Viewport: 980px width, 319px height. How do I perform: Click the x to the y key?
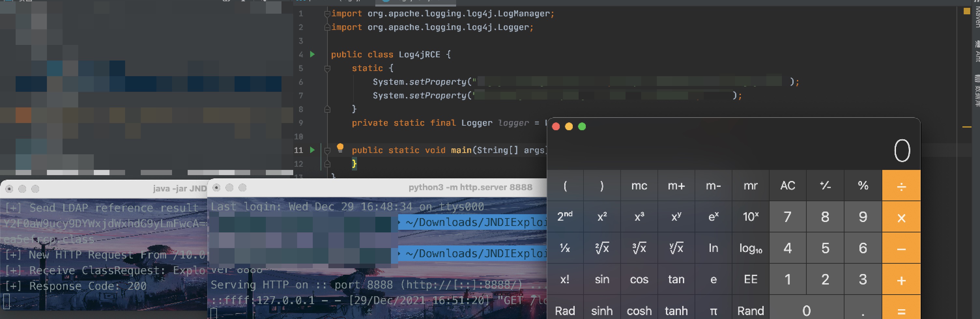coord(676,217)
